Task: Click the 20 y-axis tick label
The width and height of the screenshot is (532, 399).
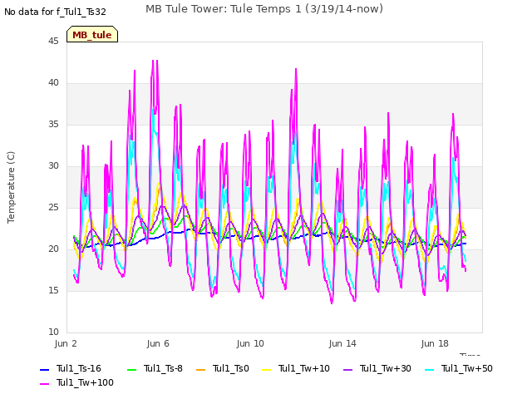Action: [53, 249]
